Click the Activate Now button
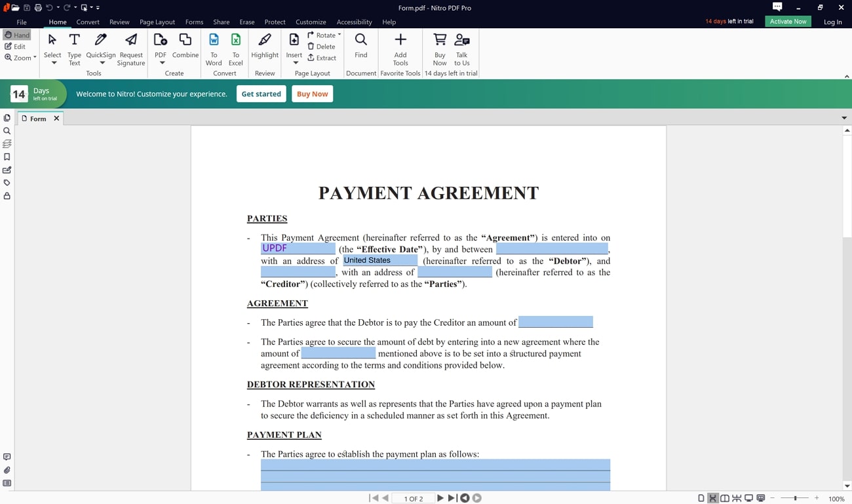The height and width of the screenshot is (504, 852). click(788, 20)
